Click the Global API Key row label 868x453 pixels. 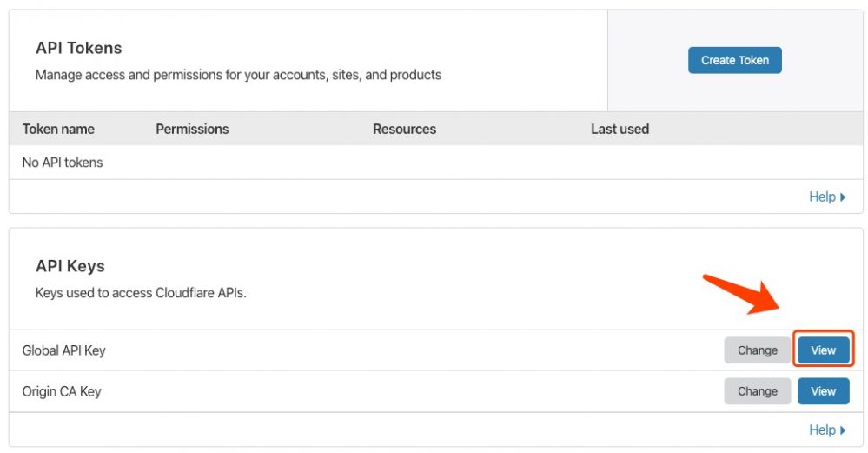[63, 350]
